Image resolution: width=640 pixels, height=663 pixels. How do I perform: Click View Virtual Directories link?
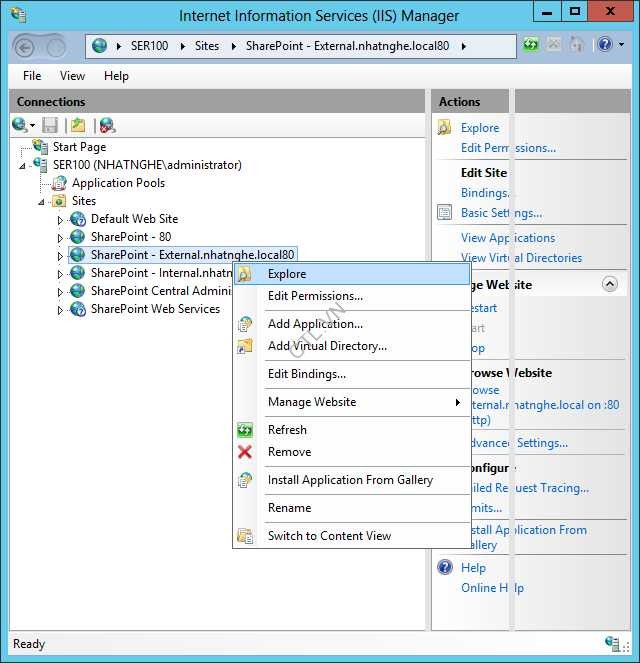click(521, 258)
